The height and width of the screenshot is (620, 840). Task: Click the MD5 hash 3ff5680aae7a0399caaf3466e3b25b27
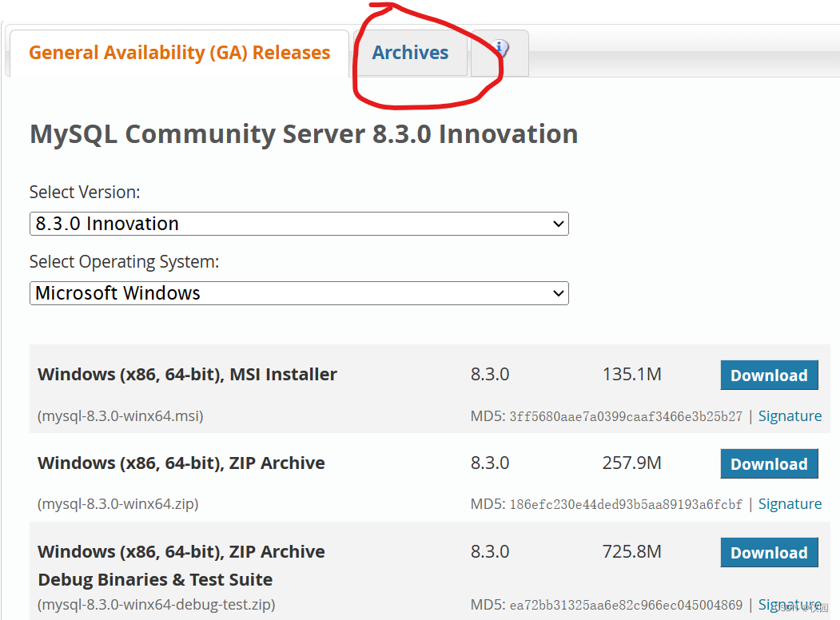pyautogui.click(x=626, y=416)
